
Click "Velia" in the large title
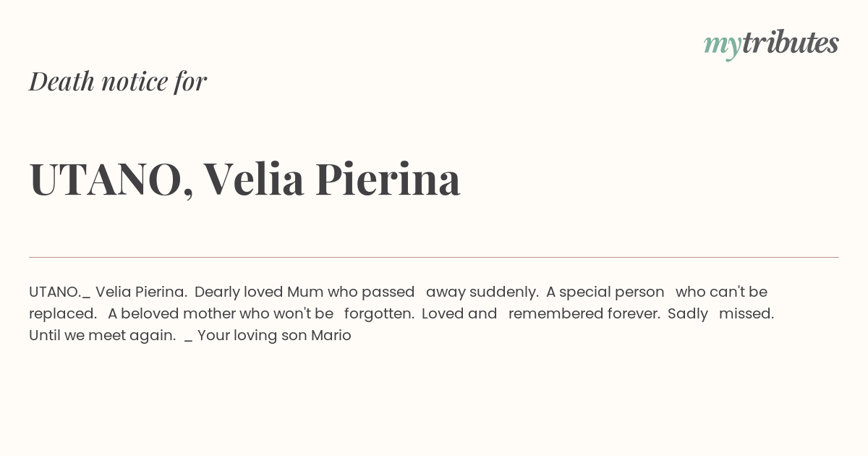(254, 179)
